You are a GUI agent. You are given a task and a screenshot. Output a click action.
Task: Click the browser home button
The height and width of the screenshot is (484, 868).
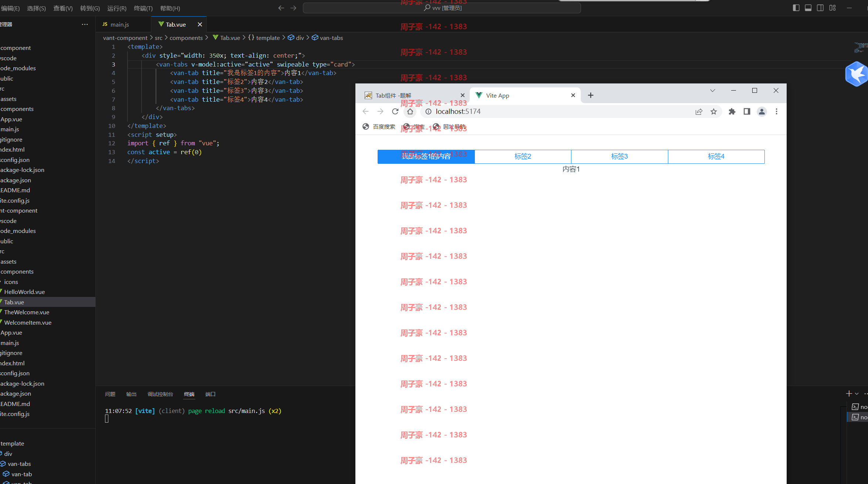pyautogui.click(x=410, y=112)
